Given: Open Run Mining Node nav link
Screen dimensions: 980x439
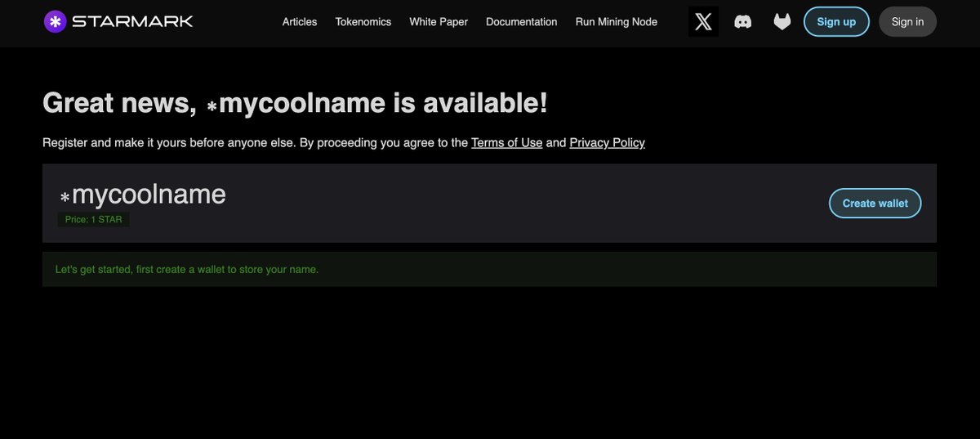Looking at the screenshot, I should pos(617,22).
